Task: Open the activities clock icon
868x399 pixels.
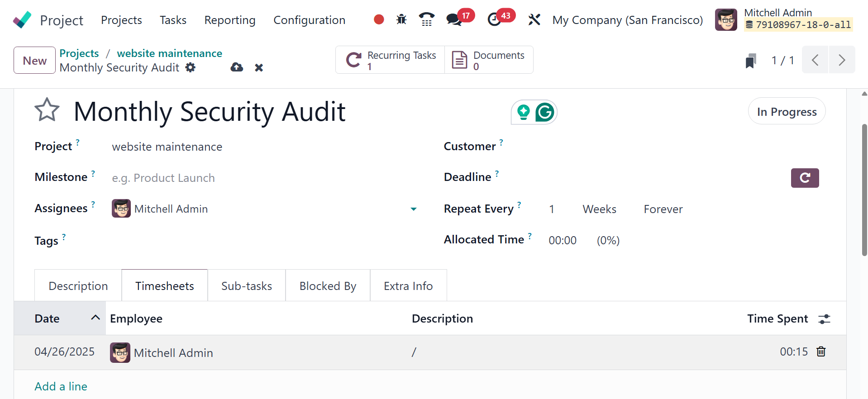Action: [494, 19]
